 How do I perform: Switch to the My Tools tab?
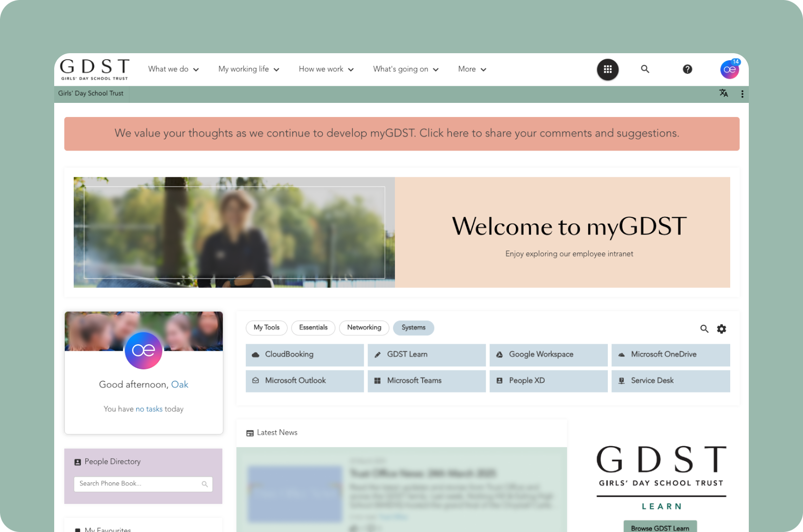coord(266,328)
